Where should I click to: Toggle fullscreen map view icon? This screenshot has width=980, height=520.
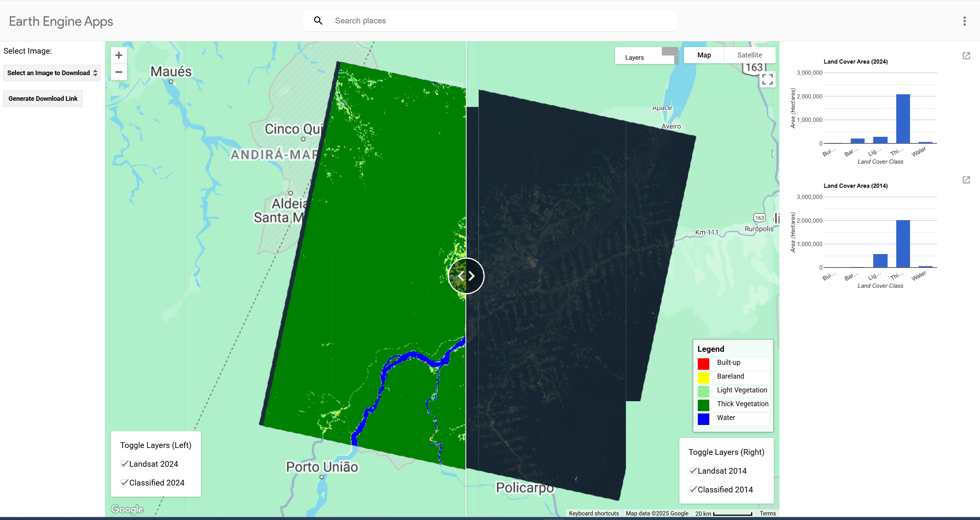click(x=768, y=79)
